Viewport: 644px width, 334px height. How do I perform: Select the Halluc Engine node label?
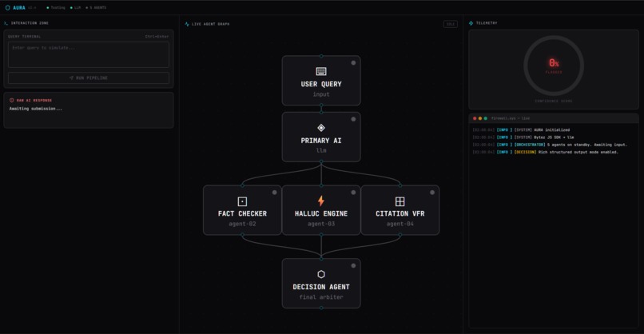(321, 213)
